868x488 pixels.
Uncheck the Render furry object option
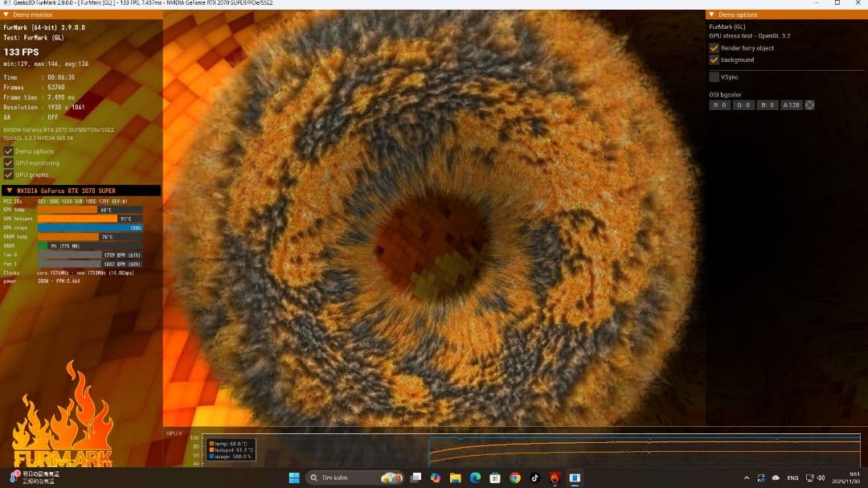click(x=714, y=48)
